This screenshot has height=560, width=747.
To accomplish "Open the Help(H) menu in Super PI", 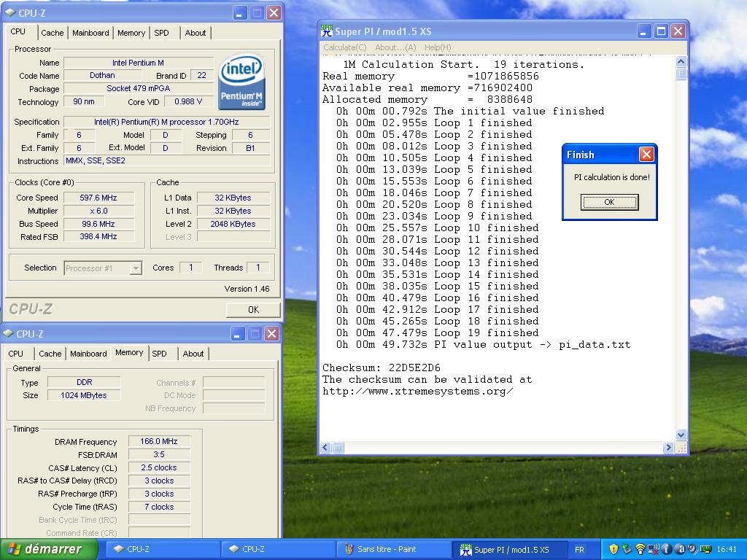I will point(438,47).
